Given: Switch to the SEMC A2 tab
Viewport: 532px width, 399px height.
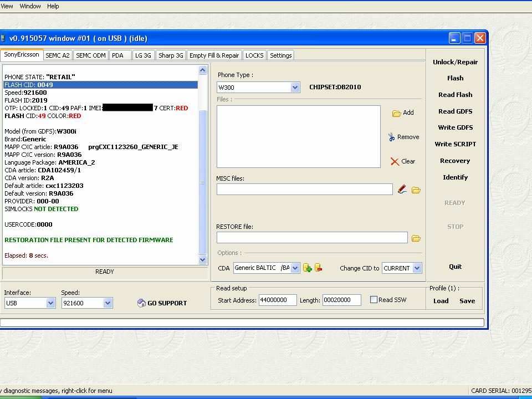Looking at the screenshot, I should (x=57, y=55).
